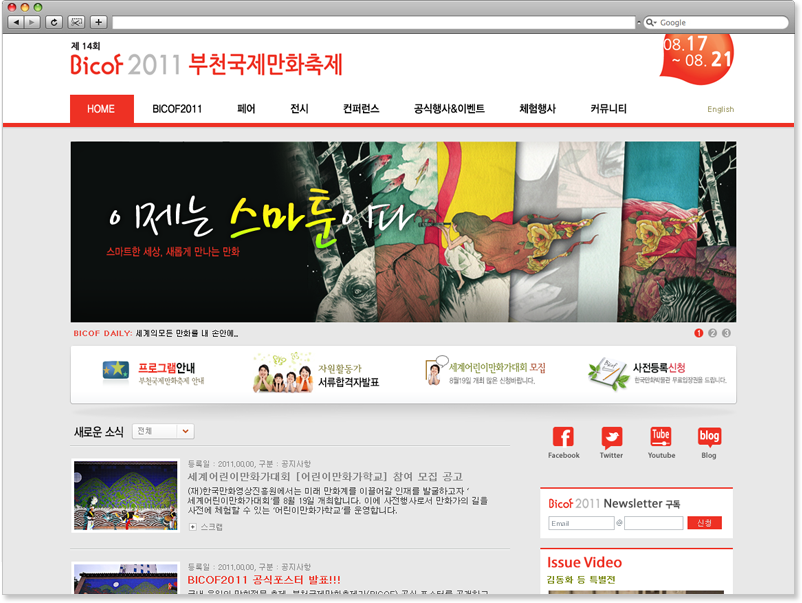The width and height of the screenshot is (802, 603).
Task: Open the first news thumbnail image
Action: pos(125,495)
